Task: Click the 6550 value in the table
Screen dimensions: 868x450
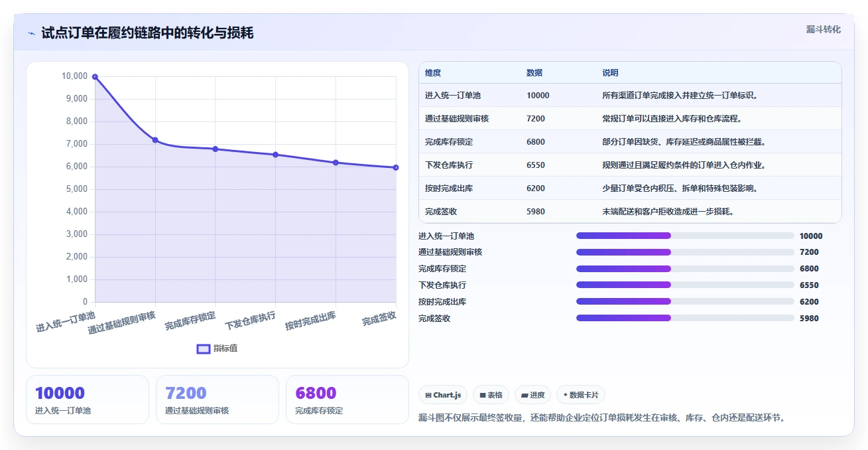Action: pos(536,165)
